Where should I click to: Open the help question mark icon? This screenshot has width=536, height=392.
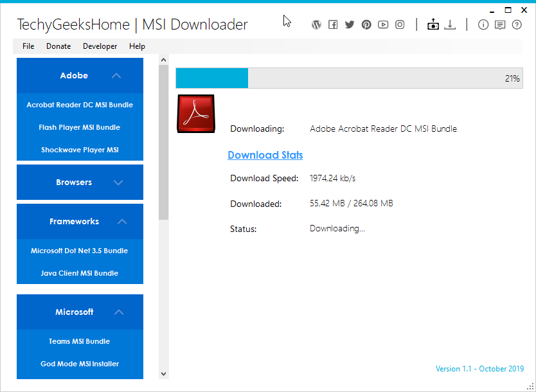pyautogui.click(x=517, y=24)
